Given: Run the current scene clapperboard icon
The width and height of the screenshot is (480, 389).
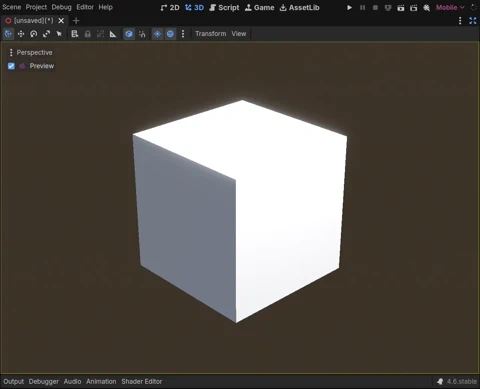Looking at the screenshot, I should tap(401, 7).
